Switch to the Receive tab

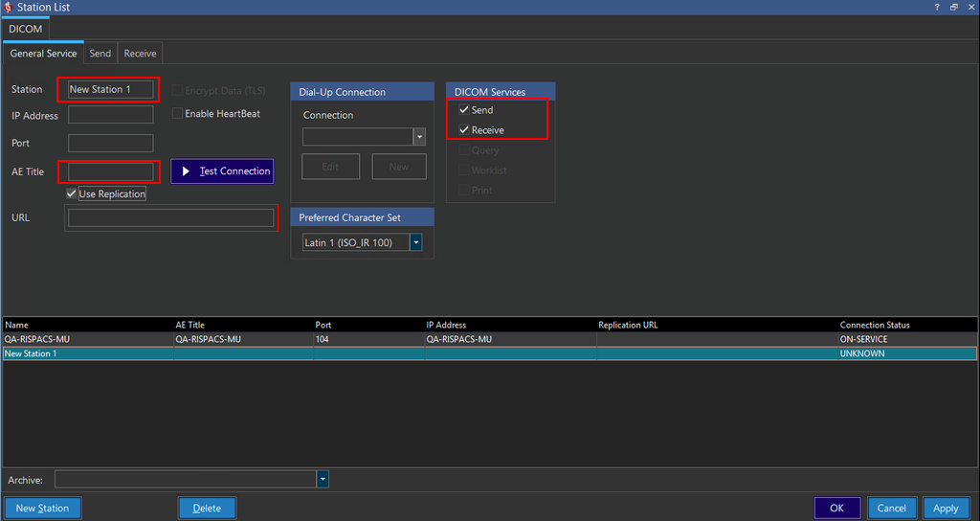pos(140,54)
